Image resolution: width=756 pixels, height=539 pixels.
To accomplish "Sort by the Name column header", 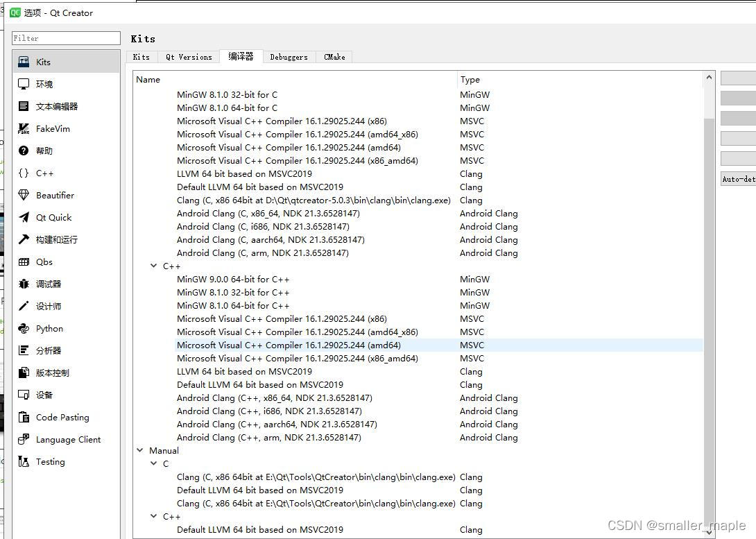I will coord(295,80).
